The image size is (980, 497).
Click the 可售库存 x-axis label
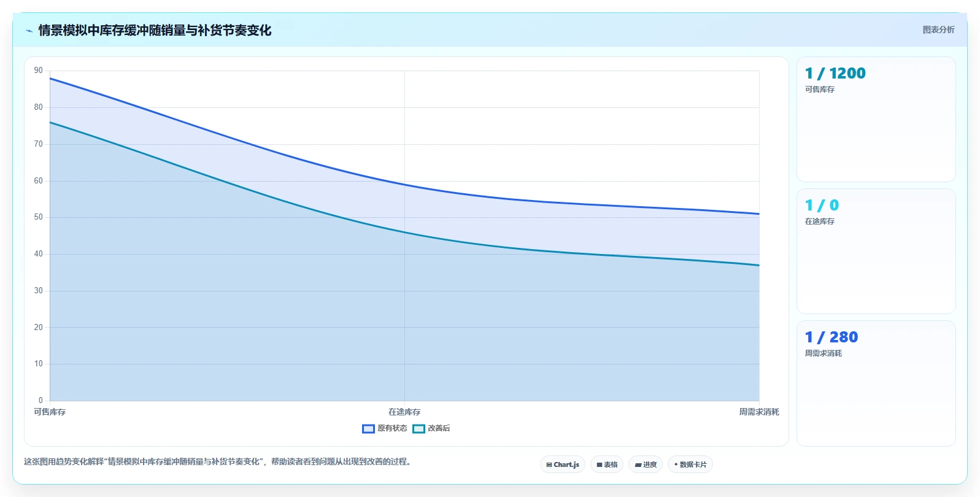(x=50, y=412)
